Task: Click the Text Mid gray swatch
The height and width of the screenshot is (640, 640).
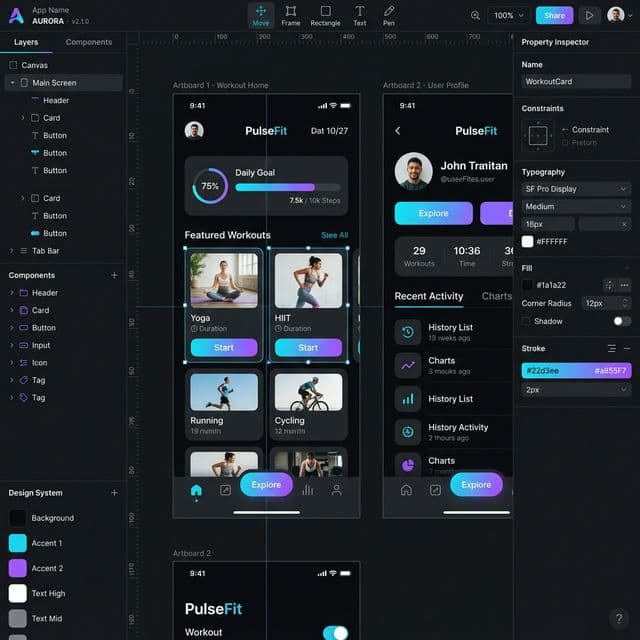Action: tap(18, 618)
